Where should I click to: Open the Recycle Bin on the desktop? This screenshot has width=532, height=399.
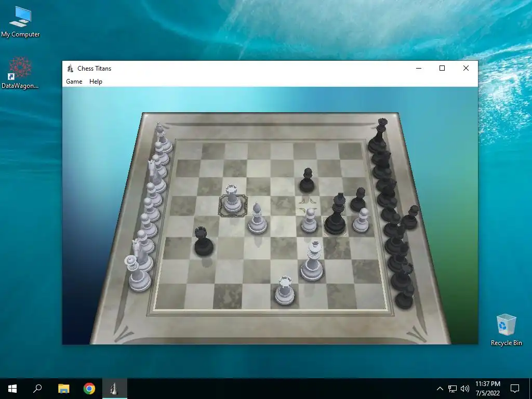coord(506,330)
